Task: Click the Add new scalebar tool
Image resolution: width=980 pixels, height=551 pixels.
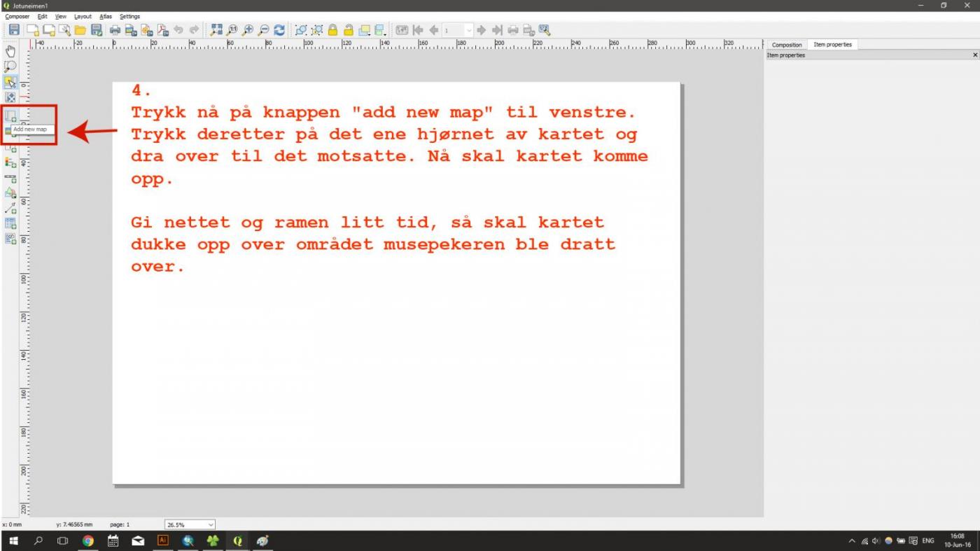Action: pos(10,178)
